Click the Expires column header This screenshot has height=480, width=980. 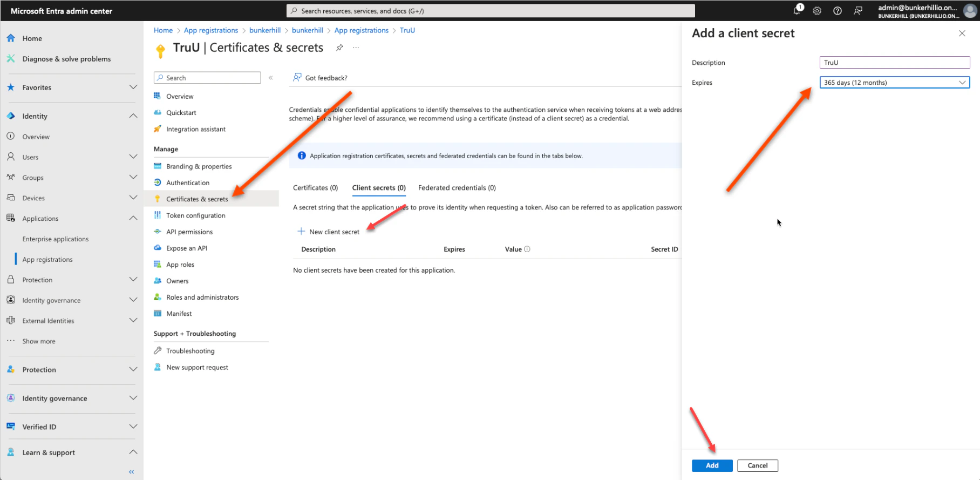(454, 249)
